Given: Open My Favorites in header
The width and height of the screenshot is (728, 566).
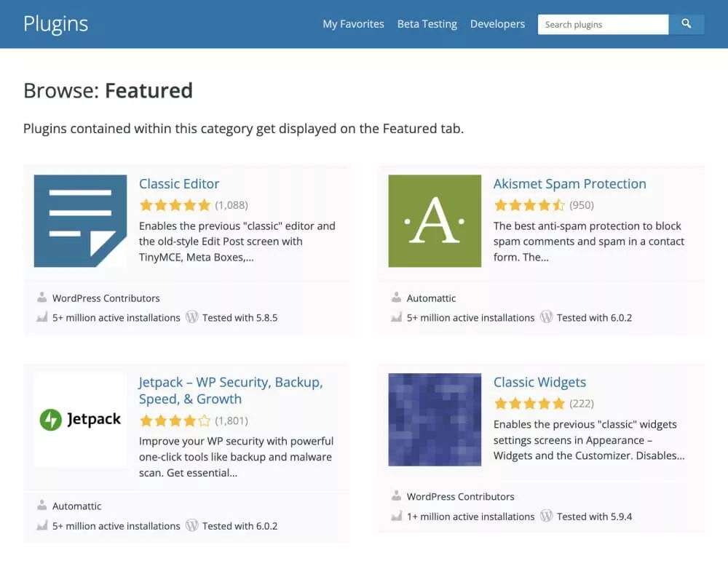Looking at the screenshot, I should pyautogui.click(x=353, y=24).
